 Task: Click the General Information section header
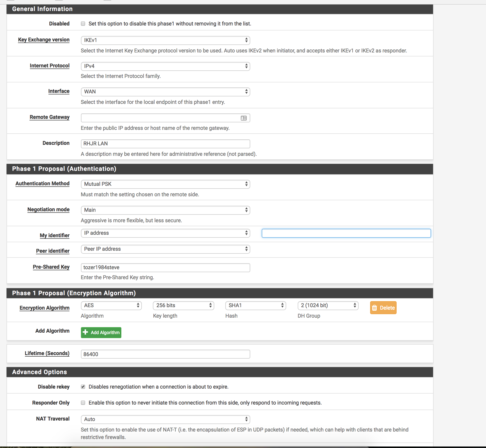point(220,9)
